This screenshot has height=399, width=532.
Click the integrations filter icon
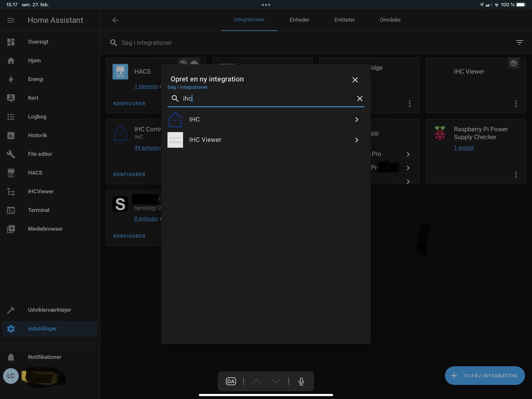(x=519, y=43)
